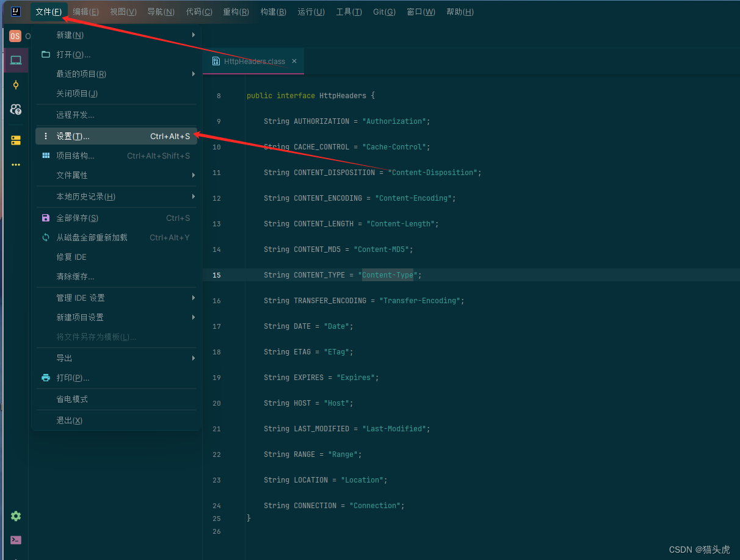Expand the 文件属性 submenu arrow
740x560 pixels.
point(193,175)
